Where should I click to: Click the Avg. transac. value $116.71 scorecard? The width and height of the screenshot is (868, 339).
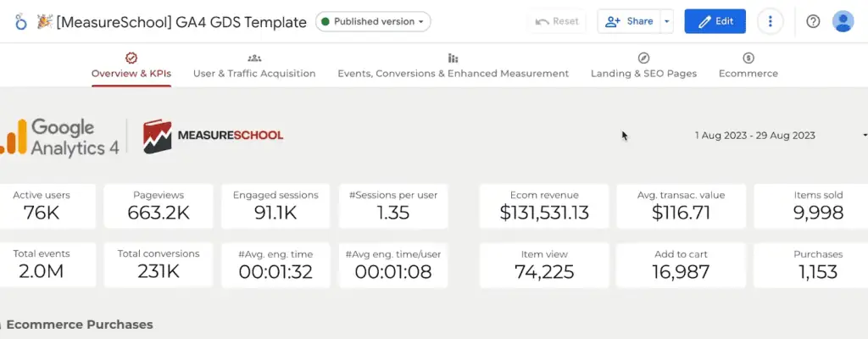(x=681, y=206)
